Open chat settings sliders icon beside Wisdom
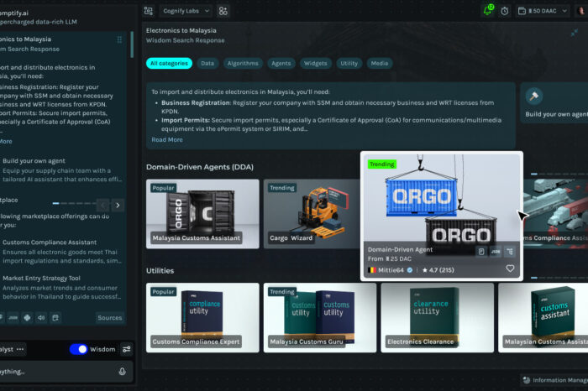Image resolution: width=588 pixels, height=391 pixels. coord(126,349)
